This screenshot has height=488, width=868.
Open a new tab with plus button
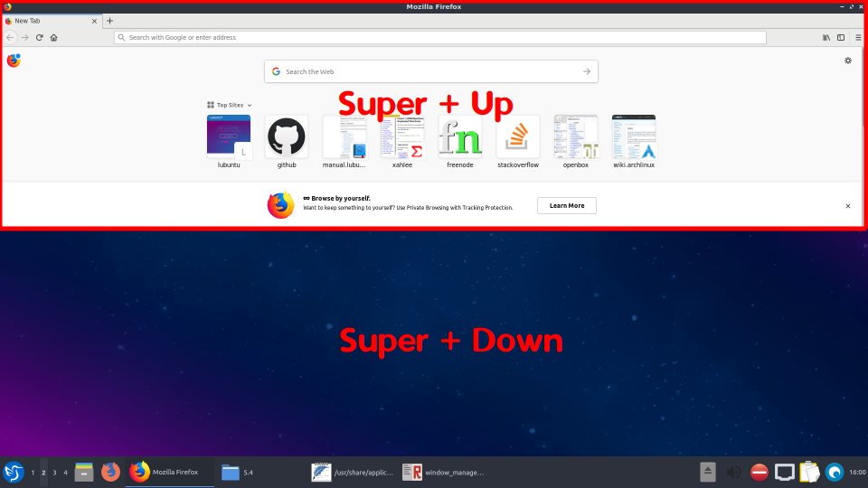[x=110, y=21]
